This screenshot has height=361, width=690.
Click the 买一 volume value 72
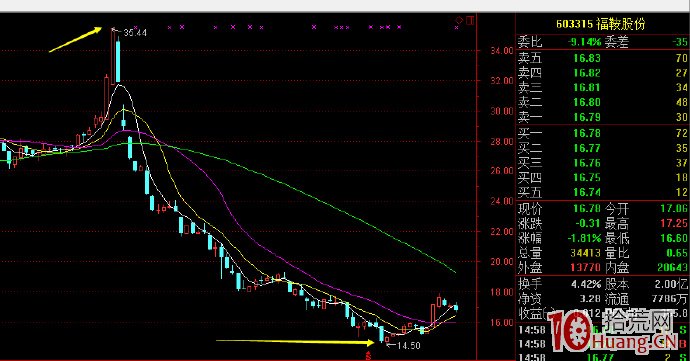point(682,133)
